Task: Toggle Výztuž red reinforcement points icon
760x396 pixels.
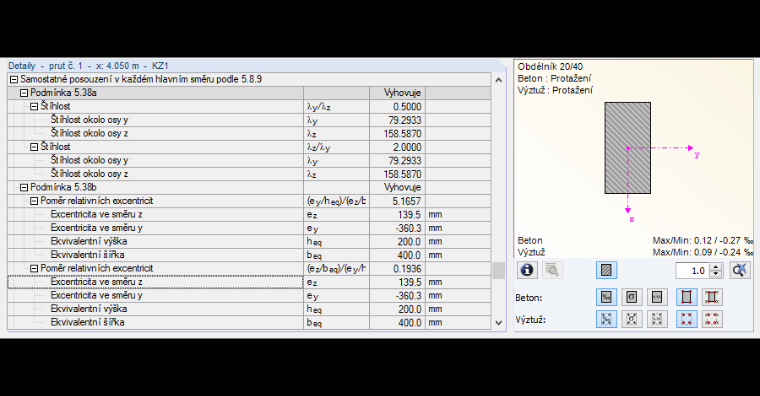Action: tap(687, 319)
